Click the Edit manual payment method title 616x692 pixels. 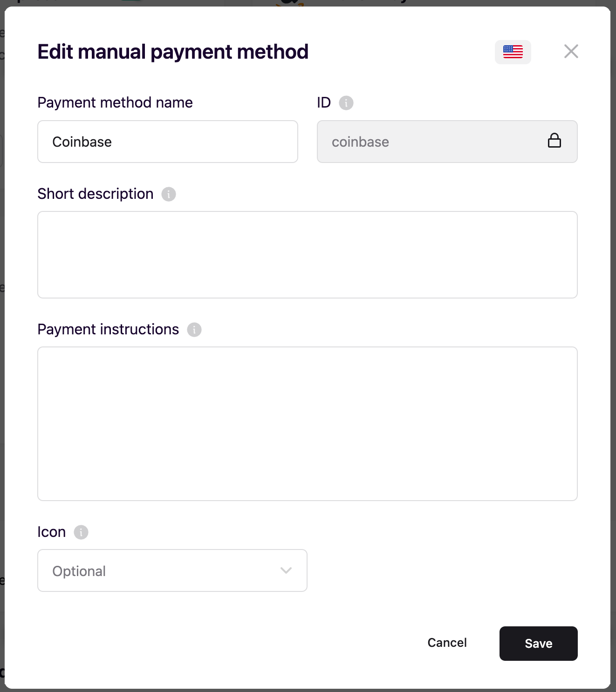coord(173,52)
